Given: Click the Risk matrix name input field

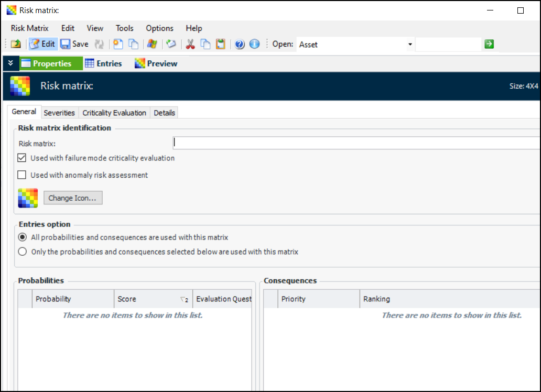Looking at the screenshot, I should coord(356,143).
